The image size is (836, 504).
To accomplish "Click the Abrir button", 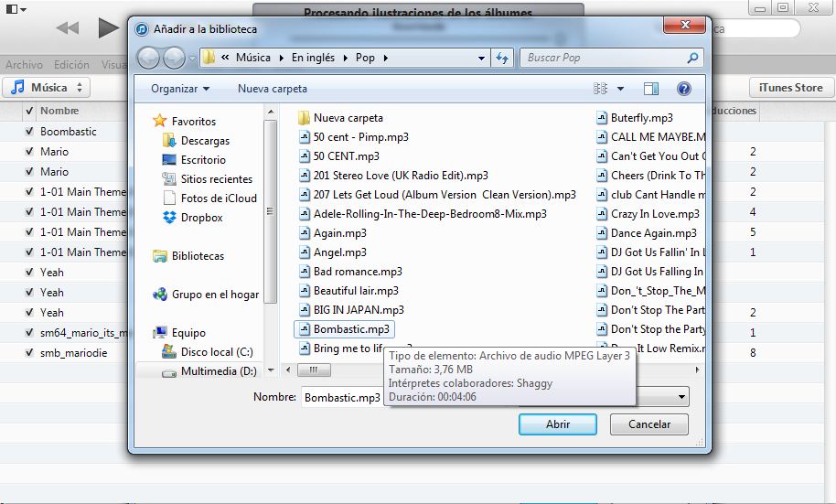I will (558, 424).
